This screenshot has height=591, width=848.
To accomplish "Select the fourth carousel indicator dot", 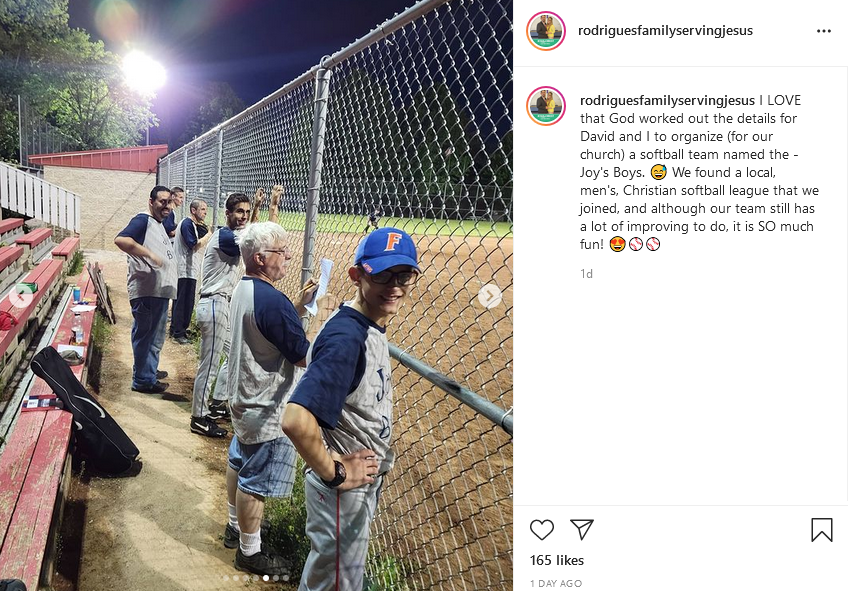I will pos(256,578).
